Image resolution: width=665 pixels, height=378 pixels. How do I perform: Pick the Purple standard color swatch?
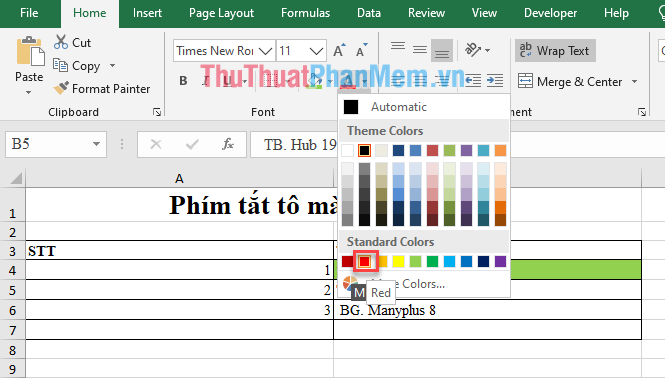pos(500,261)
